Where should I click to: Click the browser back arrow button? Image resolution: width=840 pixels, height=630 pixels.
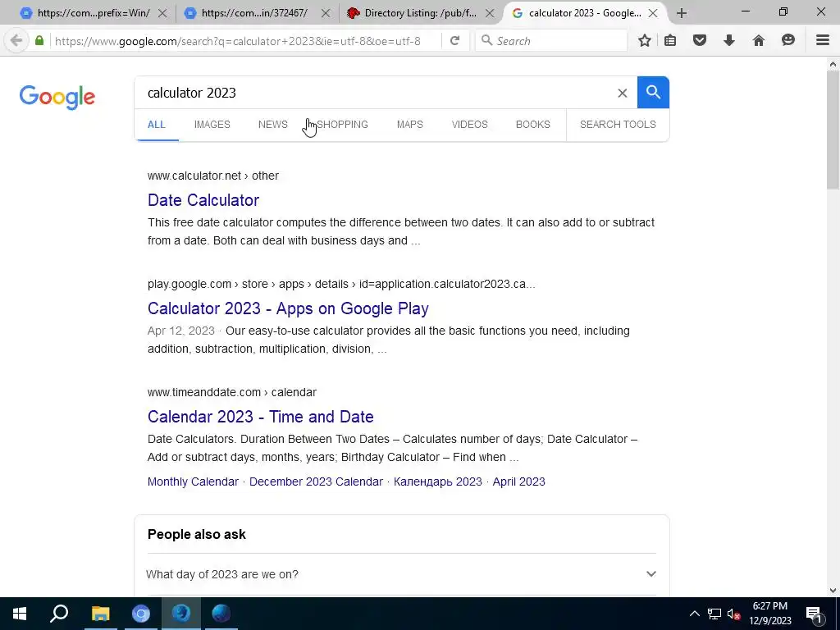point(16,41)
